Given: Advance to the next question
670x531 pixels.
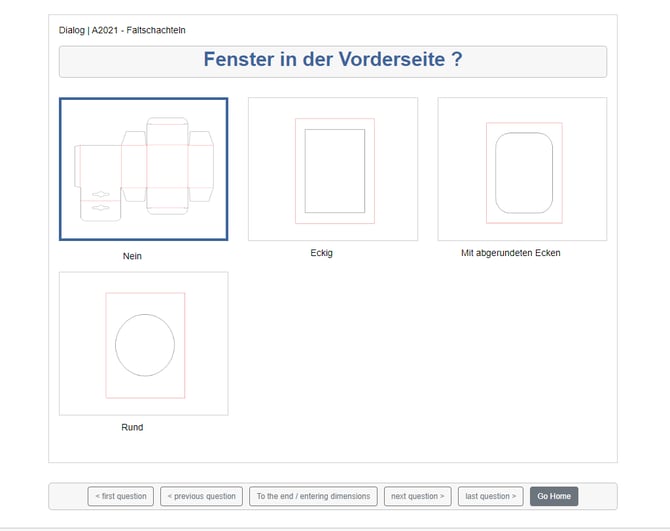Looking at the screenshot, I should 417,496.
